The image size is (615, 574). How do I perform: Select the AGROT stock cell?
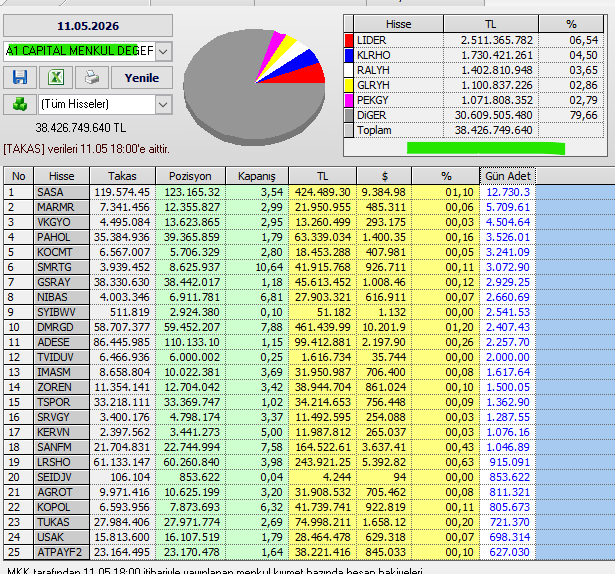click(62, 492)
